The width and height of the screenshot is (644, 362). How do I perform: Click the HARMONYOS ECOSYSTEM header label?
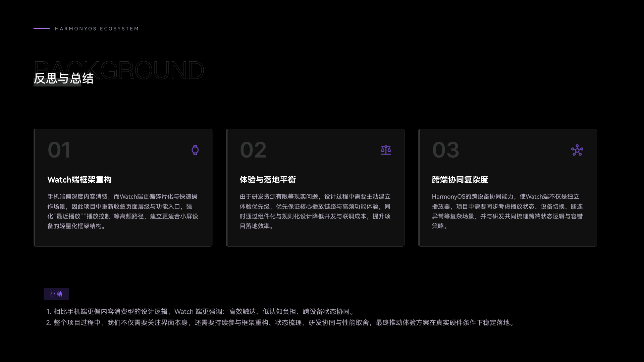click(97, 29)
